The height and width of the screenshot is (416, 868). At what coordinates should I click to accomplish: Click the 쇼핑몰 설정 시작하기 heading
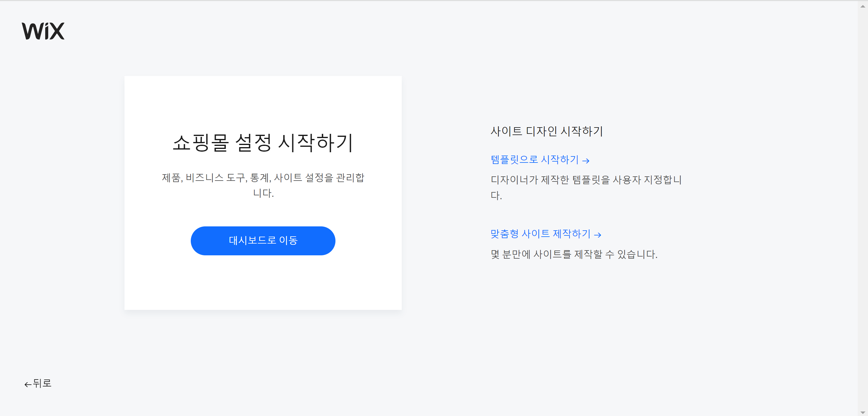pyautogui.click(x=263, y=143)
